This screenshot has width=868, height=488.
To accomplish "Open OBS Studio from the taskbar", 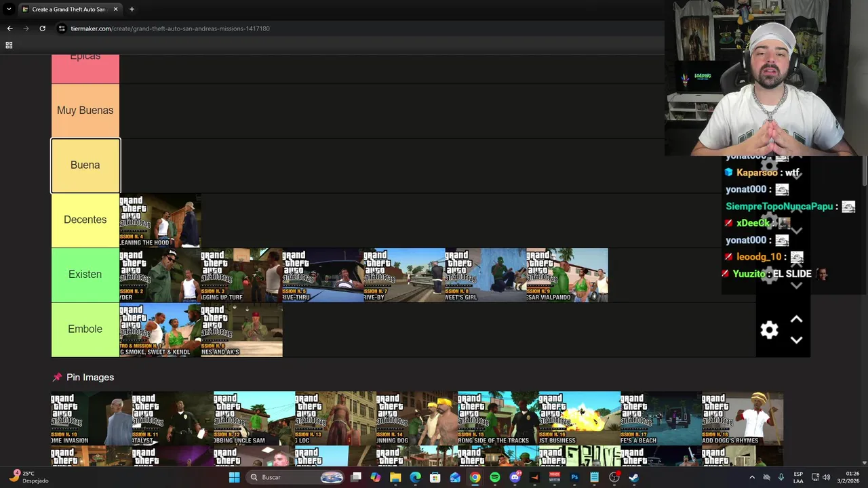I will (614, 477).
